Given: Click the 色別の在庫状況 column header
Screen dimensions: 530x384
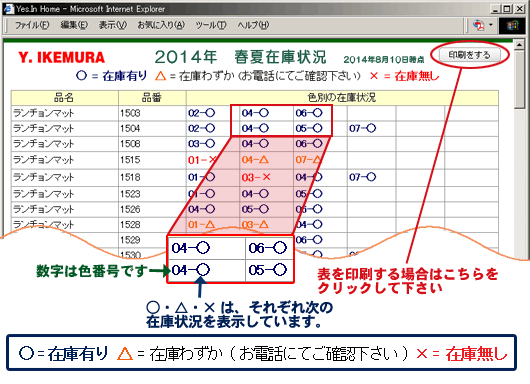Looking at the screenshot, I should click(342, 98).
